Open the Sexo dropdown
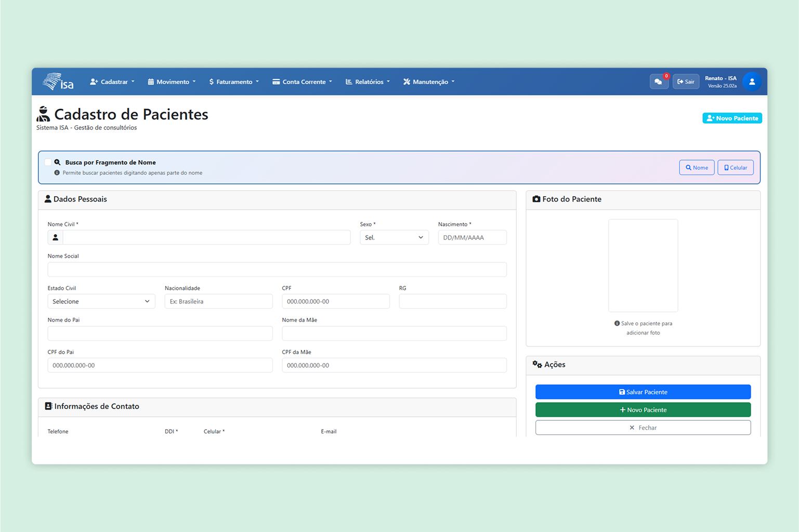 pyautogui.click(x=394, y=238)
